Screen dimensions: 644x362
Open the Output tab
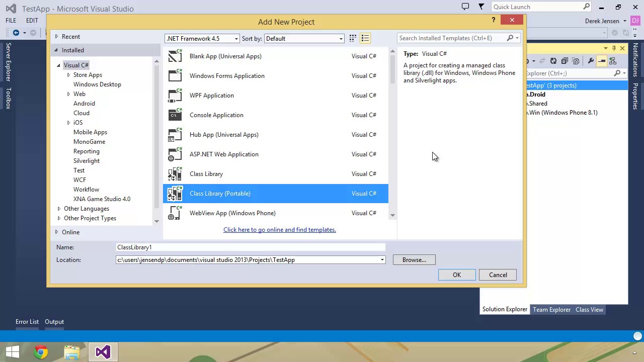coord(54,322)
